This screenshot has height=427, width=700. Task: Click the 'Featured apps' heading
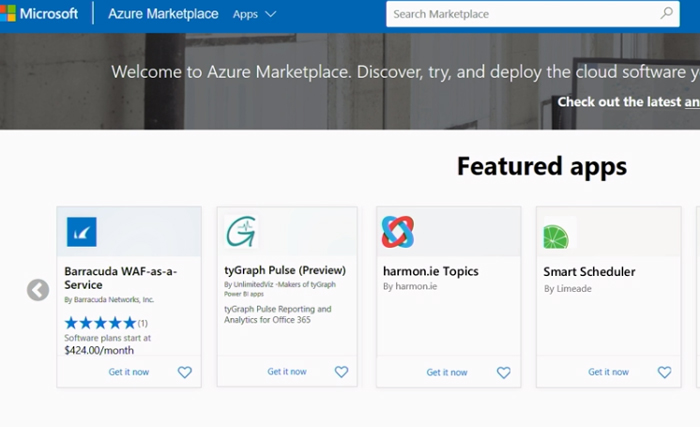tap(542, 167)
